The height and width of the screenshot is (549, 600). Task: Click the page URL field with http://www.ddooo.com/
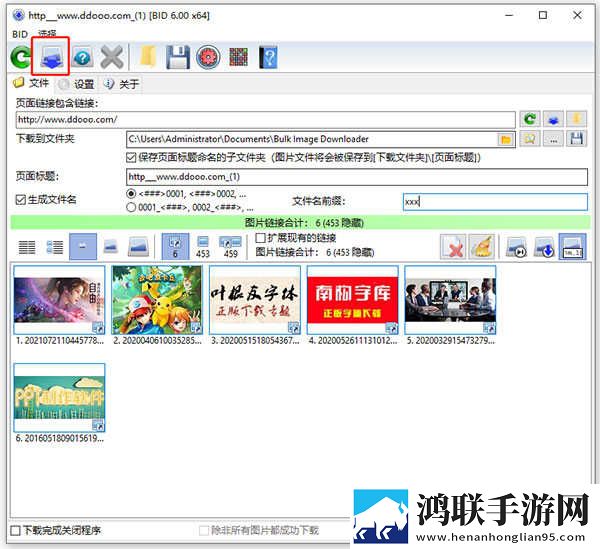pyautogui.click(x=266, y=119)
